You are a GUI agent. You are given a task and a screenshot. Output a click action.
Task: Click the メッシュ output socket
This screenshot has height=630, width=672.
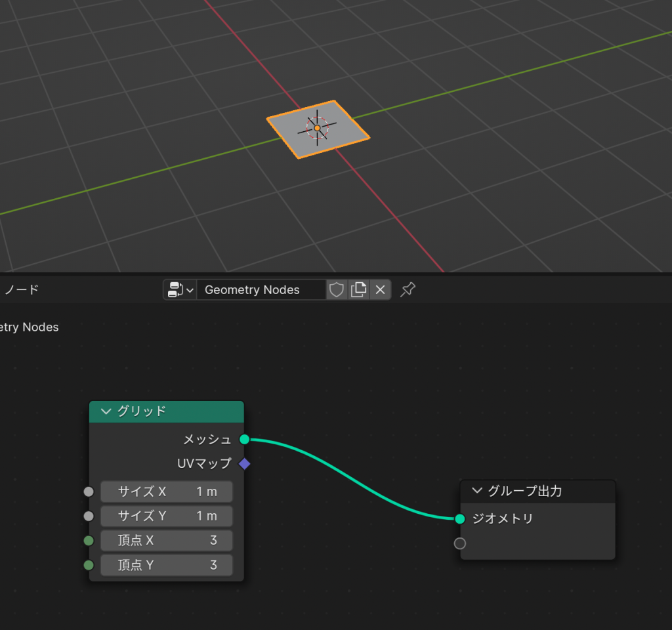[x=244, y=439]
